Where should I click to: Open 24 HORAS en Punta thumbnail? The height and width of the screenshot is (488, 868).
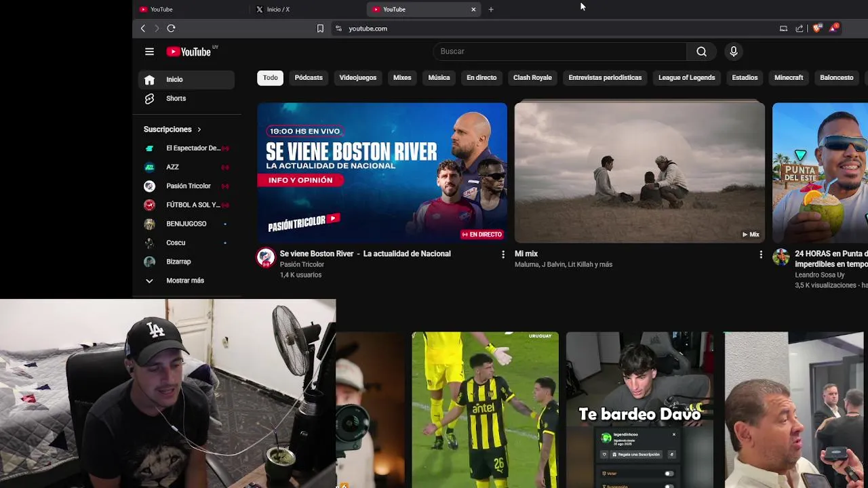pyautogui.click(x=820, y=173)
